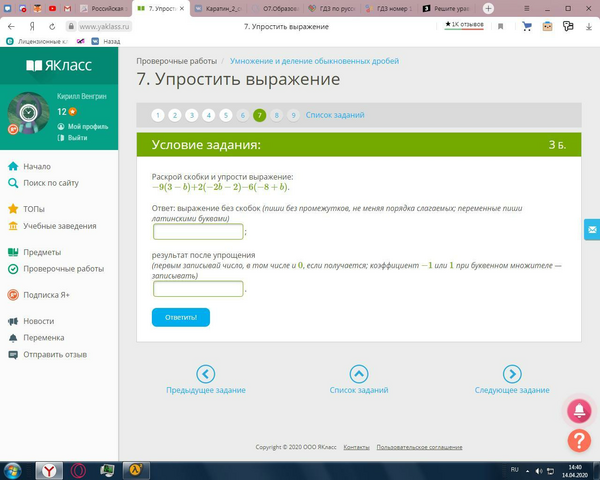Click the Ответить! button

pos(181,317)
